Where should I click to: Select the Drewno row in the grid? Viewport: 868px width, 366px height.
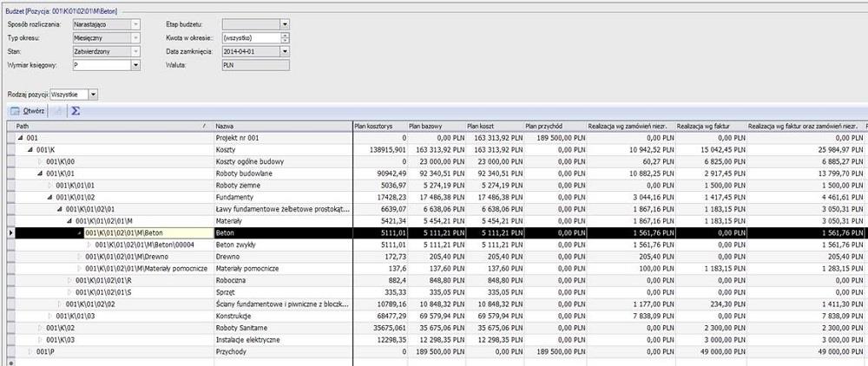click(278, 258)
